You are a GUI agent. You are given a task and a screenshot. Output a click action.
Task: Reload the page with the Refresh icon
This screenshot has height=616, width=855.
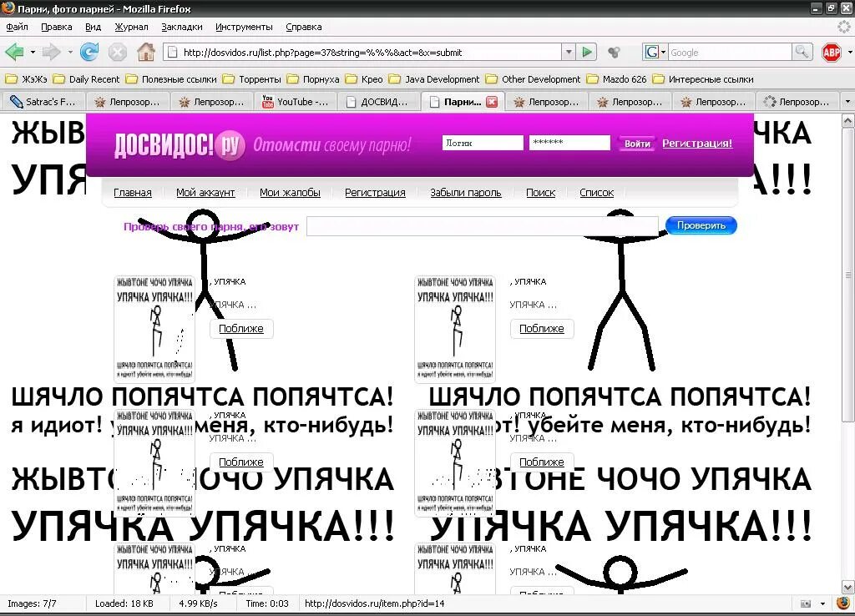[89, 53]
